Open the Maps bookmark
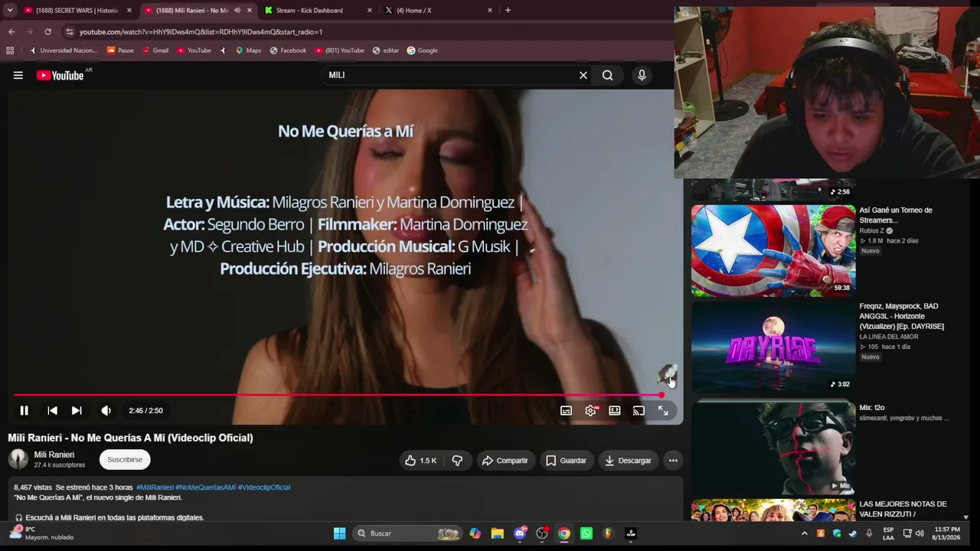This screenshot has height=551, width=980. click(x=248, y=51)
